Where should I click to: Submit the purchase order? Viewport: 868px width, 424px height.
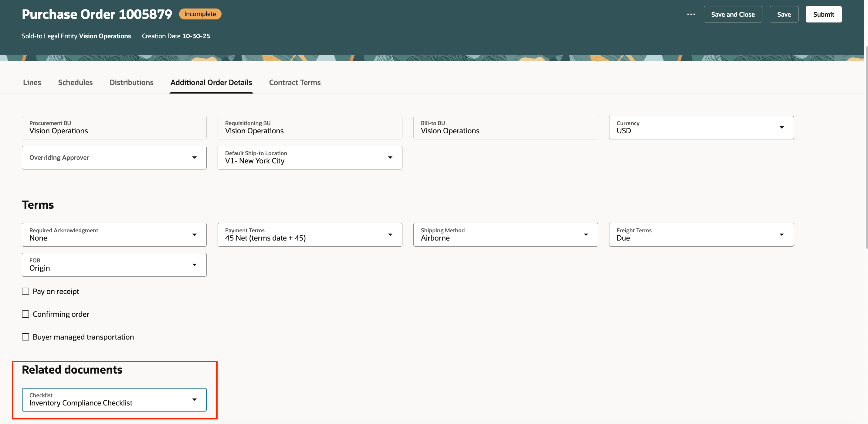pyautogui.click(x=823, y=14)
